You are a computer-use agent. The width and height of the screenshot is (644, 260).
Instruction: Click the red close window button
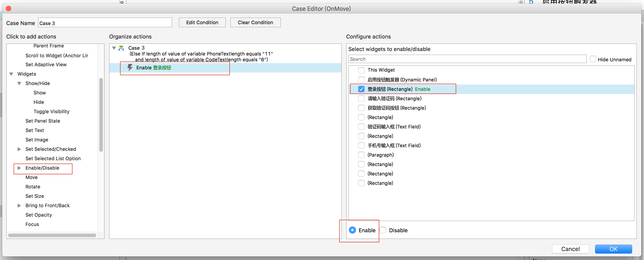tap(8, 9)
